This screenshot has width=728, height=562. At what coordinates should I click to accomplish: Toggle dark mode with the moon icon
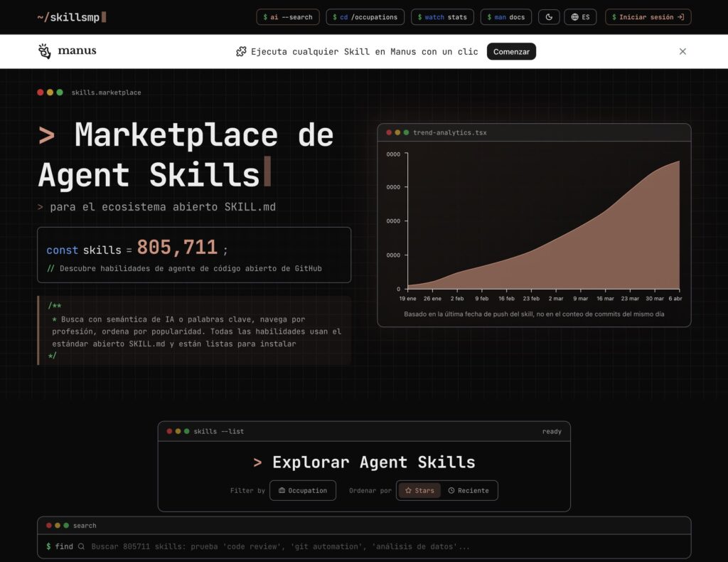coord(549,17)
